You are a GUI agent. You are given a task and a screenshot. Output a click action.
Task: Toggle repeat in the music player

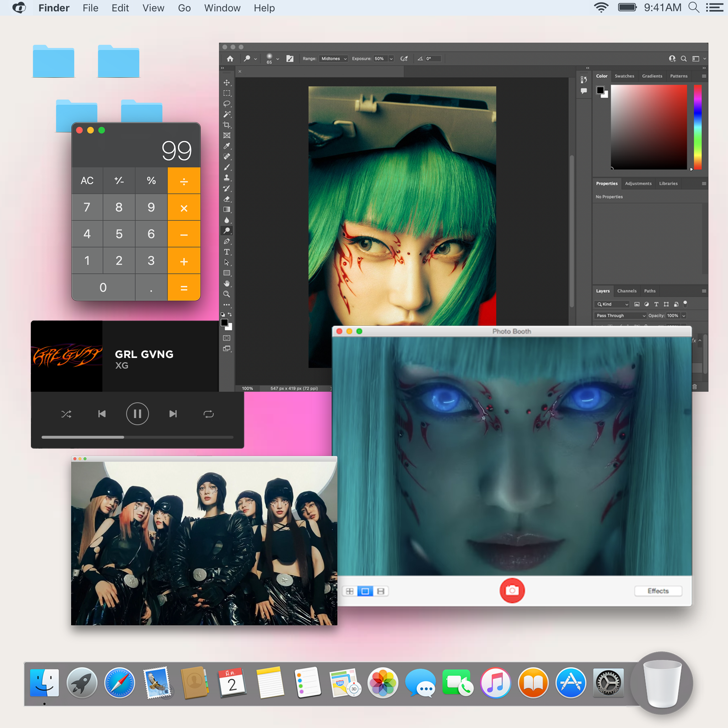pyautogui.click(x=208, y=414)
